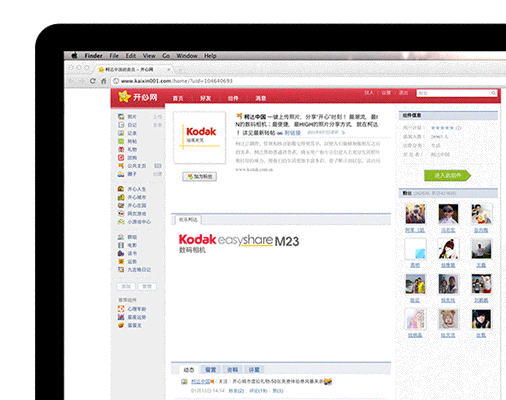Viewport: 506px width, 400px height.
Task: Click the browser home icon
Action: [x=104, y=81]
